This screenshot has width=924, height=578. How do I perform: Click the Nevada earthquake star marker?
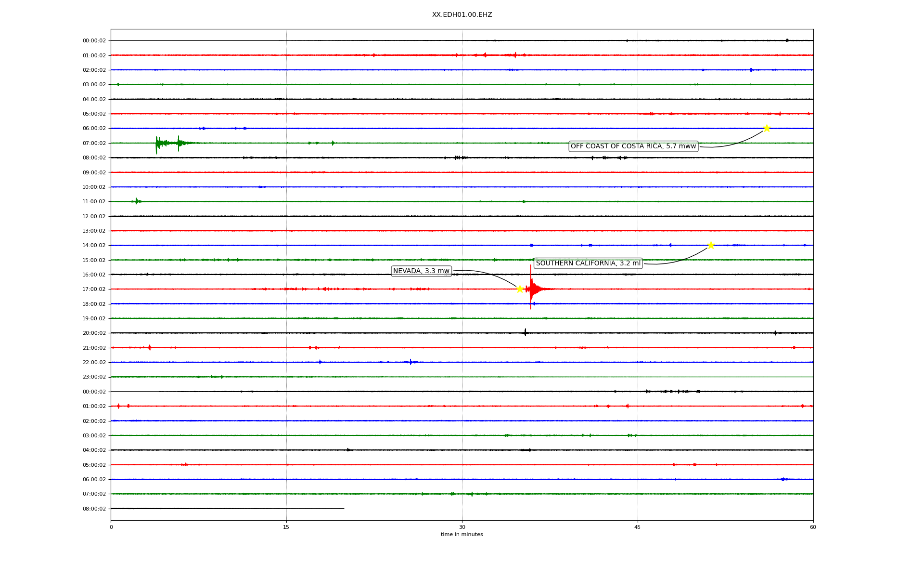tap(520, 289)
